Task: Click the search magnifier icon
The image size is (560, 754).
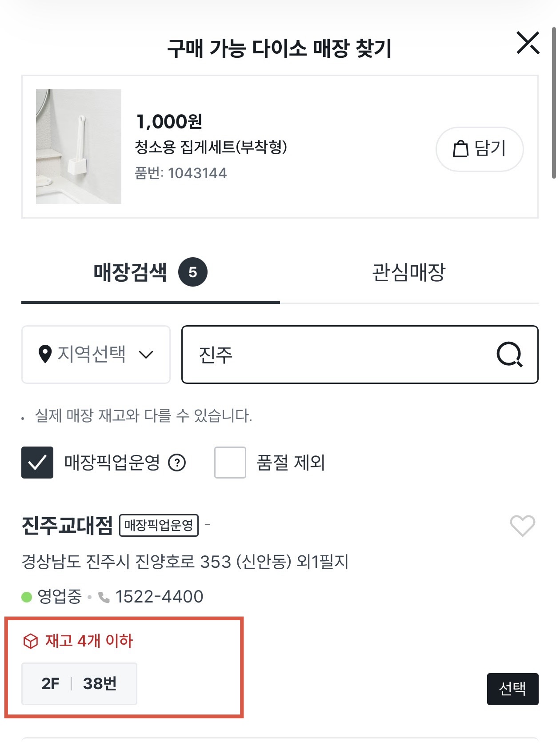Action: click(509, 354)
